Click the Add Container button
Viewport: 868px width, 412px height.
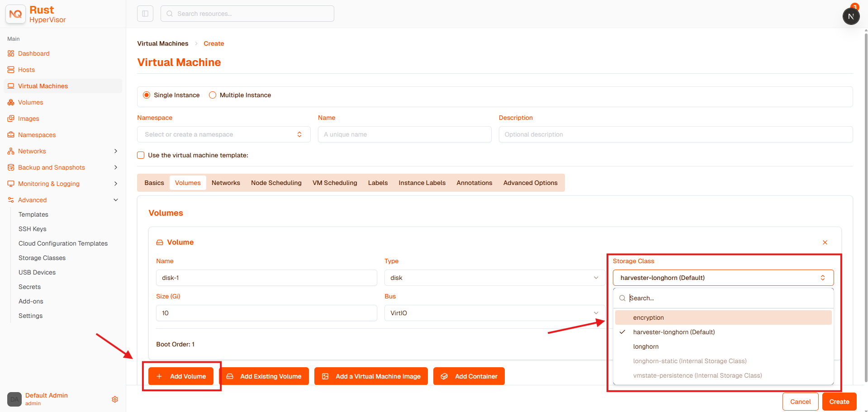pos(469,376)
